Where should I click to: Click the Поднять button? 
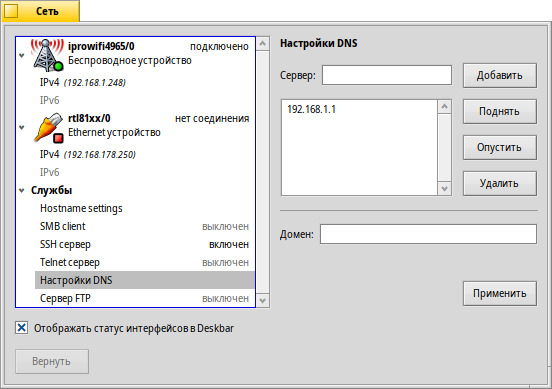pyautogui.click(x=500, y=112)
